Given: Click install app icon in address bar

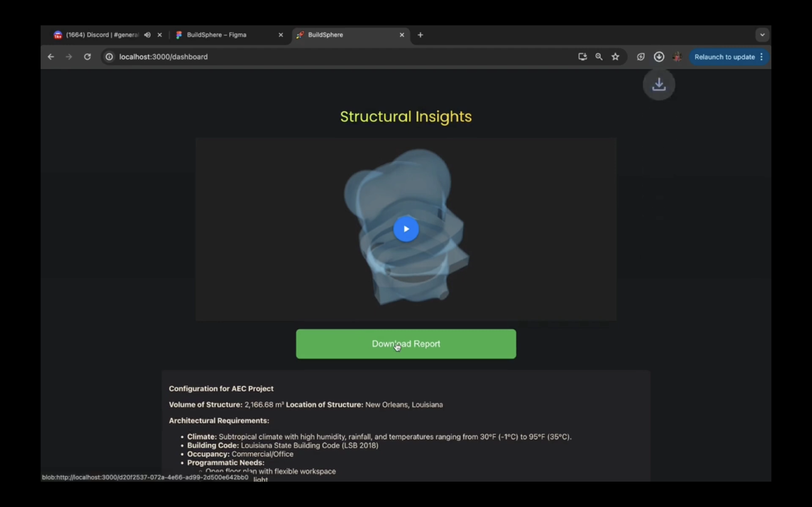Looking at the screenshot, I should (x=582, y=57).
